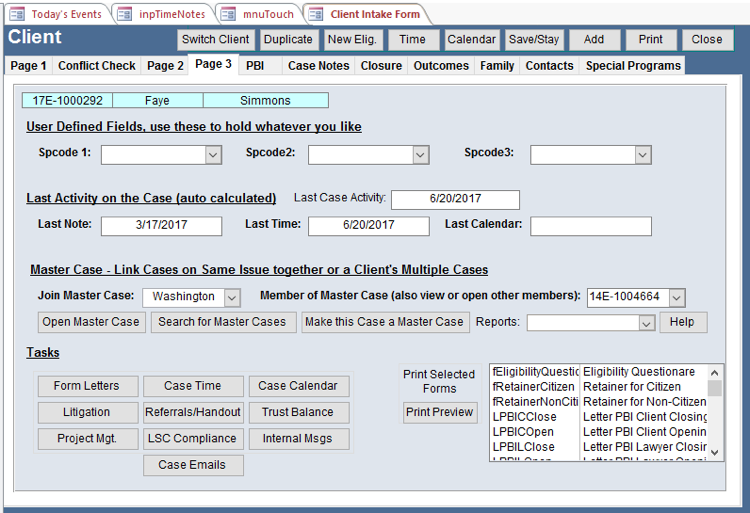Image resolution: width=750 pixels, height=513 pixels.
Task: Go to the Special Programs tab
Action: click(x=633, y=66)
